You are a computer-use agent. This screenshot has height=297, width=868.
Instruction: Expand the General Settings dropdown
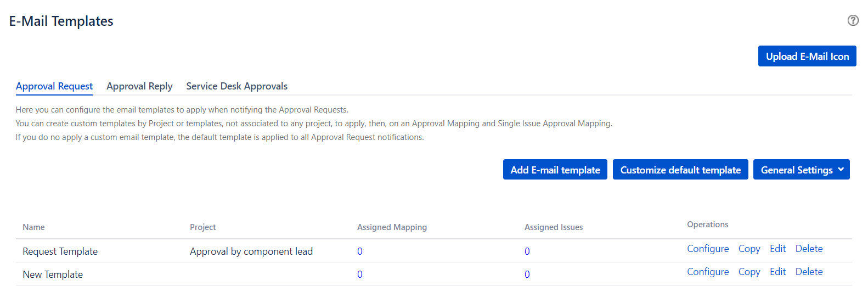[x=801, y=170]
